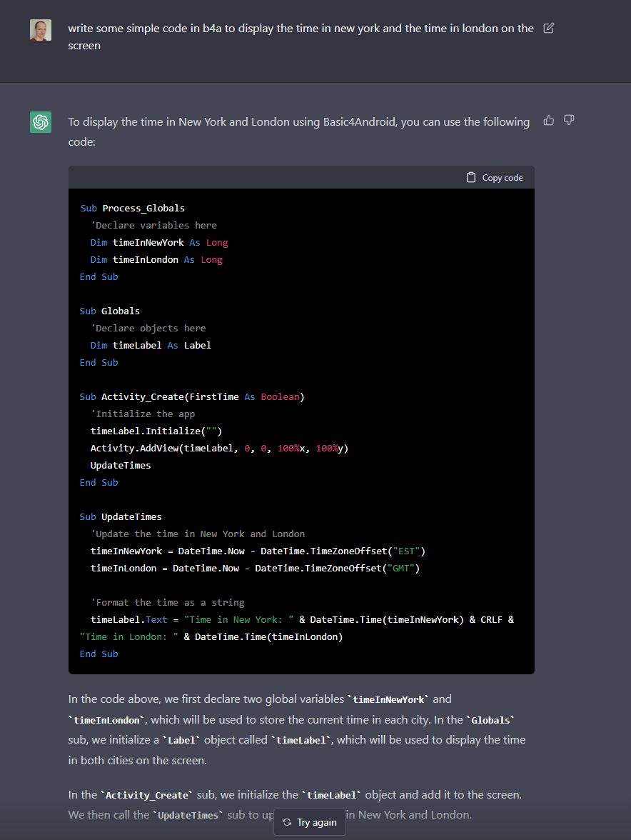Toggle thumbs down feedback on the answer
The height and width of the screenshot is (840, 631).
(x=568, y=120)
